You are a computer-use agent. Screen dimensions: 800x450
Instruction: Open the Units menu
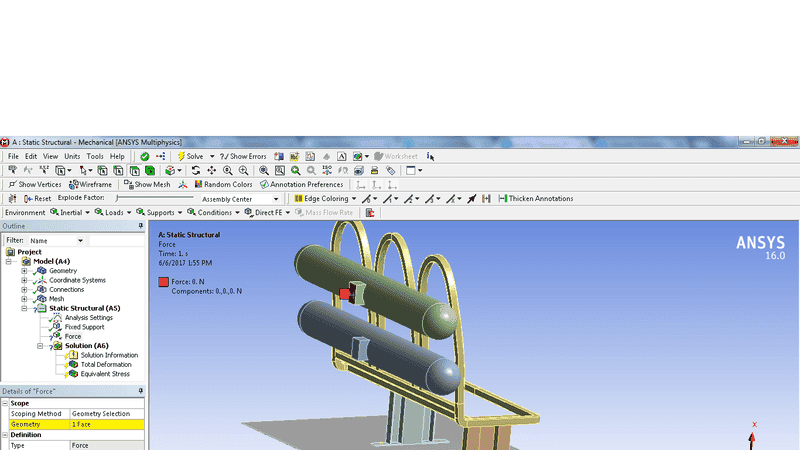pos(72,156)
